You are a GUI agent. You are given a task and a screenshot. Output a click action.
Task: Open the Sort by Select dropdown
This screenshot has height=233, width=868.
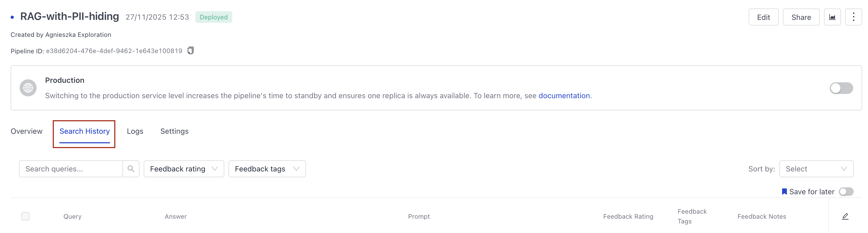point(816,169)
